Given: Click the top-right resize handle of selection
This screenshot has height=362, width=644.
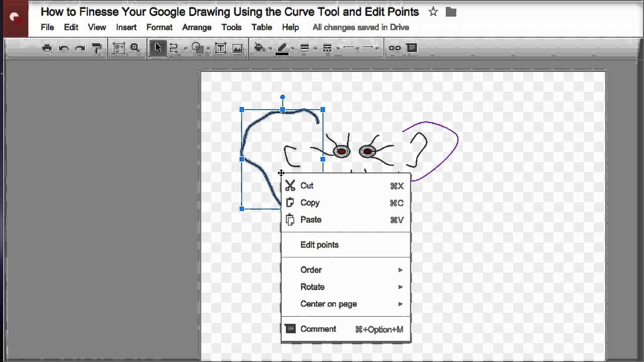Looking at the screenshot, I should click(x=323, y=110).
